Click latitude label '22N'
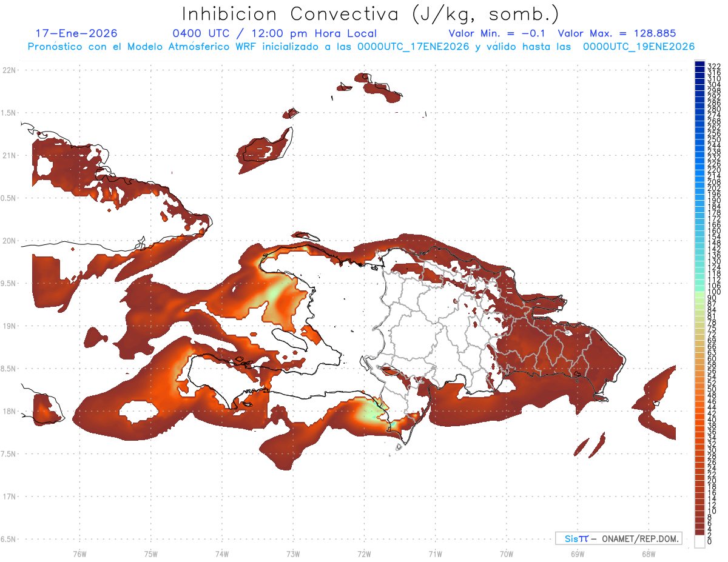This screenshot has width=728, height=562. pyautogui.click(x=8, y=70)
